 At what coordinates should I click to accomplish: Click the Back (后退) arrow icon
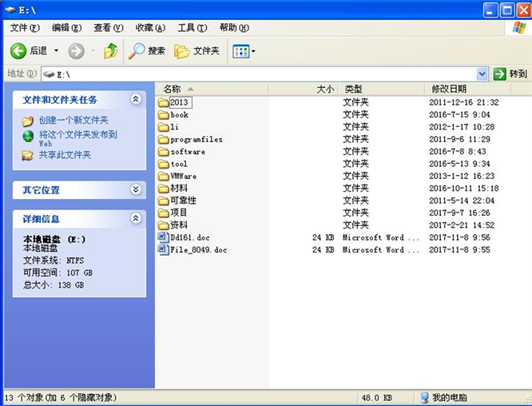click(x=18, y=51)
